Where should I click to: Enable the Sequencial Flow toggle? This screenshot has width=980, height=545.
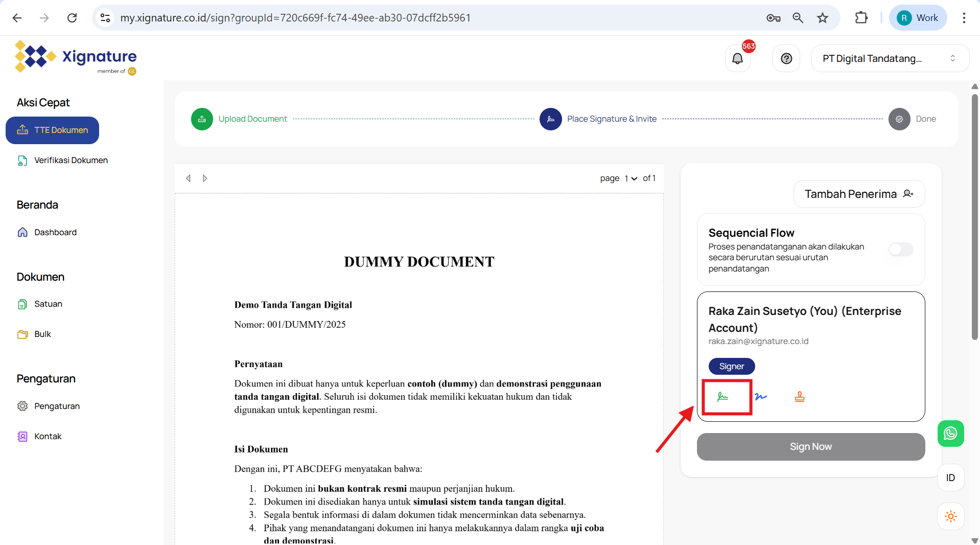tap(900, 249)
